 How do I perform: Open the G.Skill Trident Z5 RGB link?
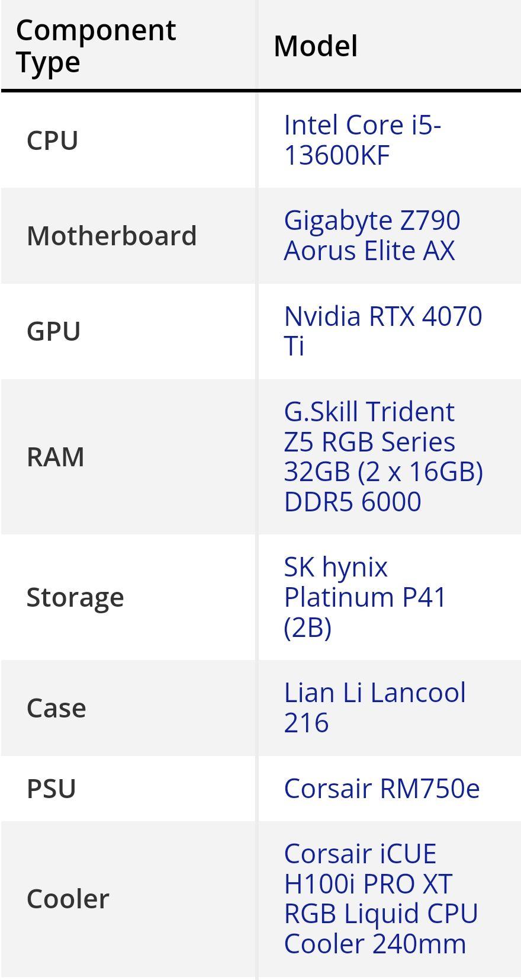(x=384, y=456)
